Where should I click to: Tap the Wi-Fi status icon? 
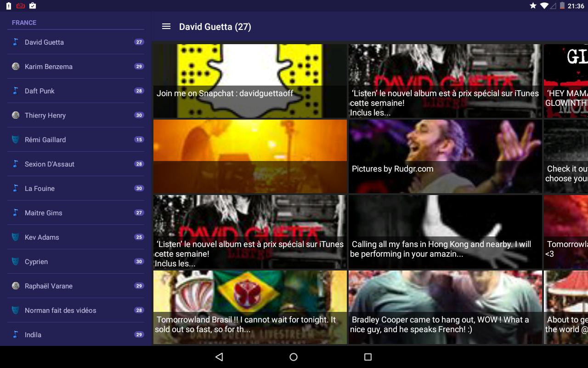click(x=544, y=6)
